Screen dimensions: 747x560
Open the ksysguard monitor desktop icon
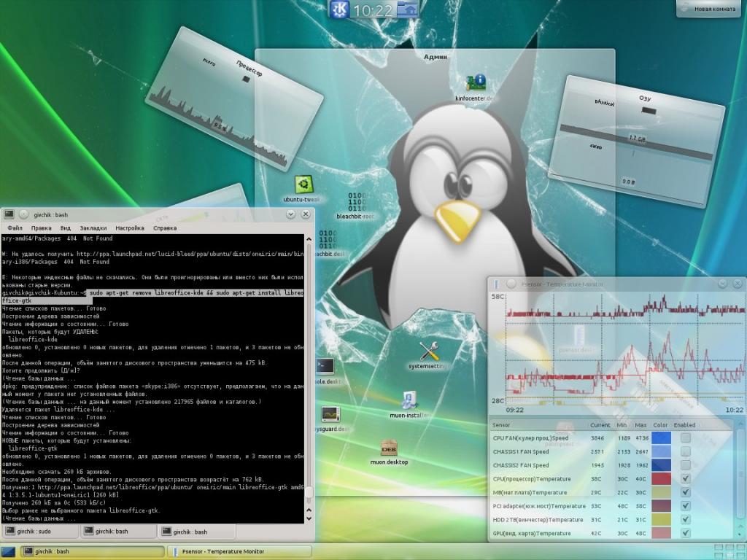(x=330, y=414)
